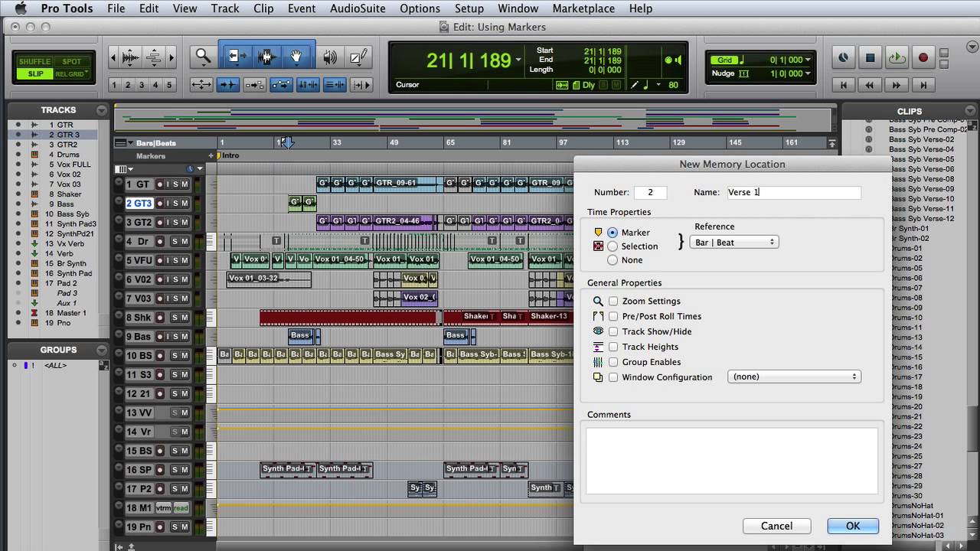Check Pre/Post Roll Times checkbox
Screen dimensions: 980x551
pyautogui.click(x=613, y=316)
